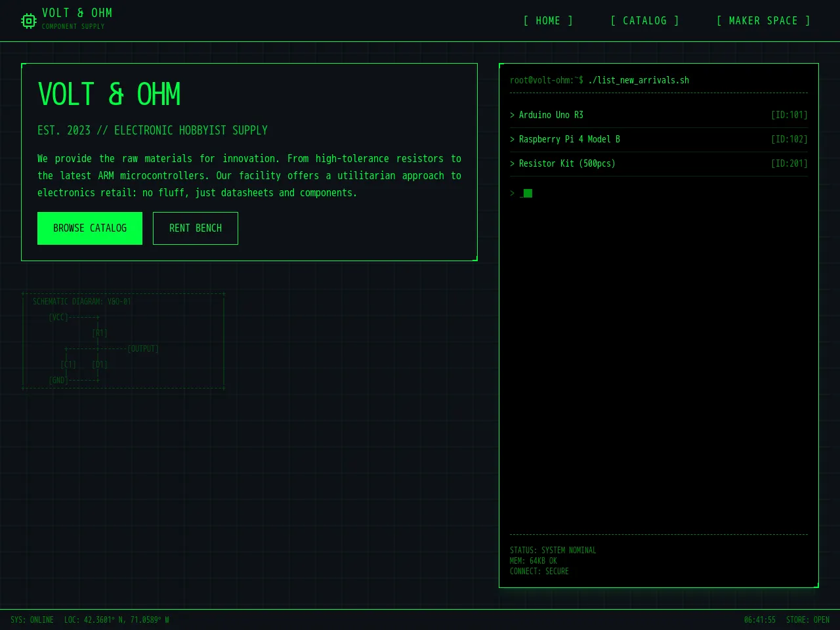This screenshot has height=630, width=840.
Task: Click the RENT BENCH button
Action: click(196, 228)
